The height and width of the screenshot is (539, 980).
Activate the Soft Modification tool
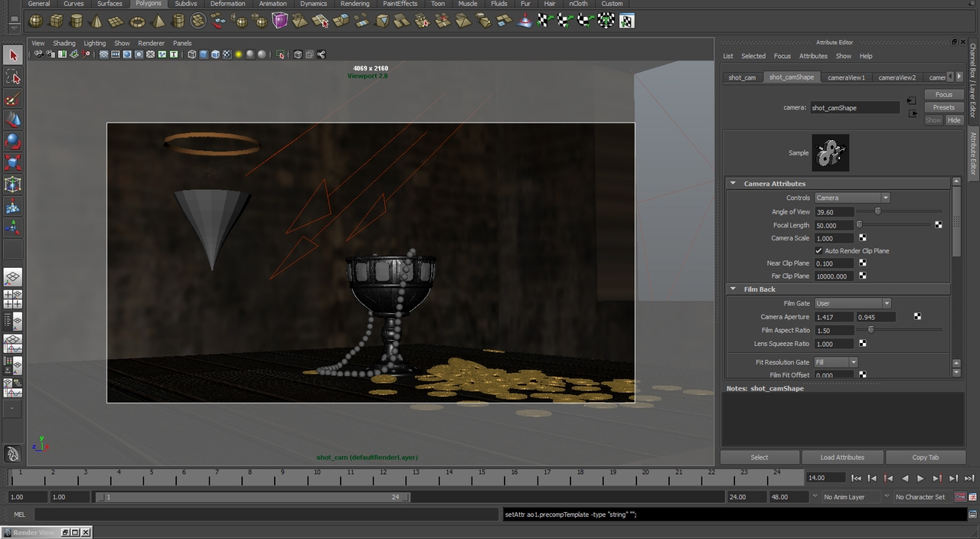[13, 206]
